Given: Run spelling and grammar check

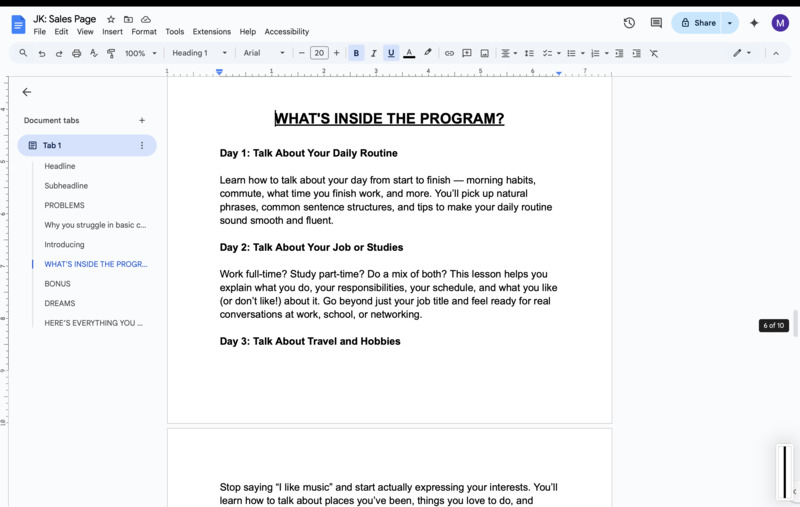Looking at the screenshot, I should (x=93, y=53).
